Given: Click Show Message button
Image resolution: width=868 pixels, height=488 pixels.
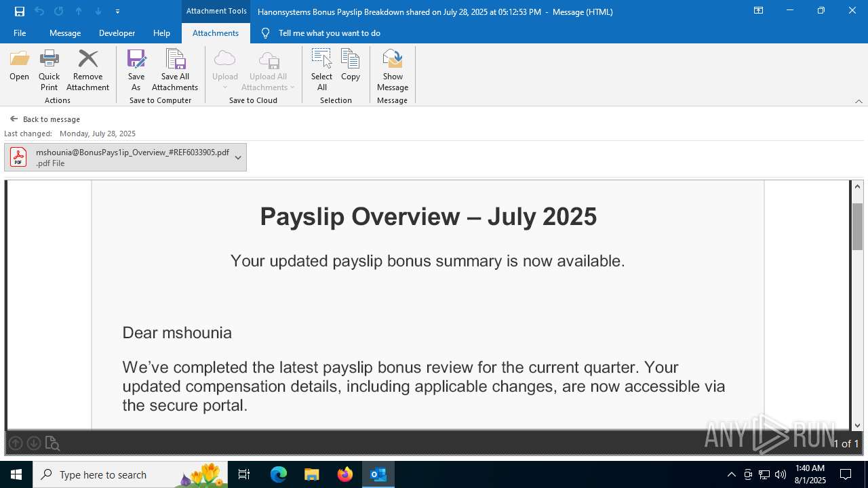Looking at the screenshot, I should (393, 70).
